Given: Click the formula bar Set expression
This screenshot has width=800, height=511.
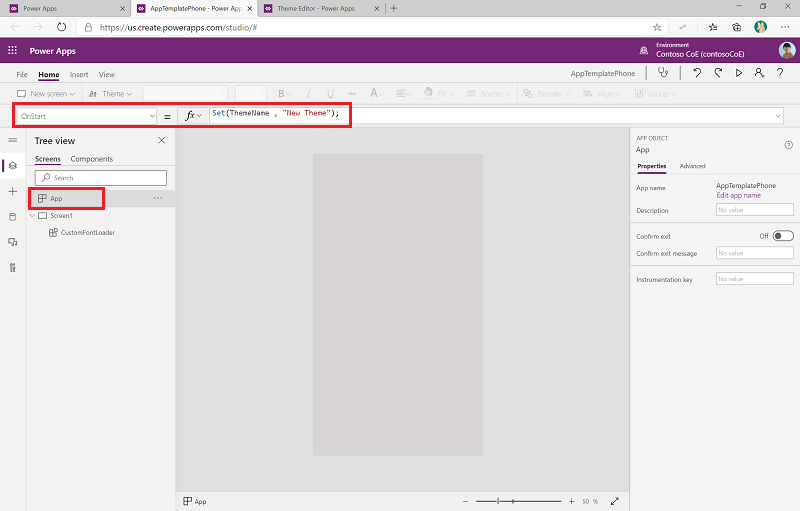Looking at the screenshot, I should (x=276, y=113).
